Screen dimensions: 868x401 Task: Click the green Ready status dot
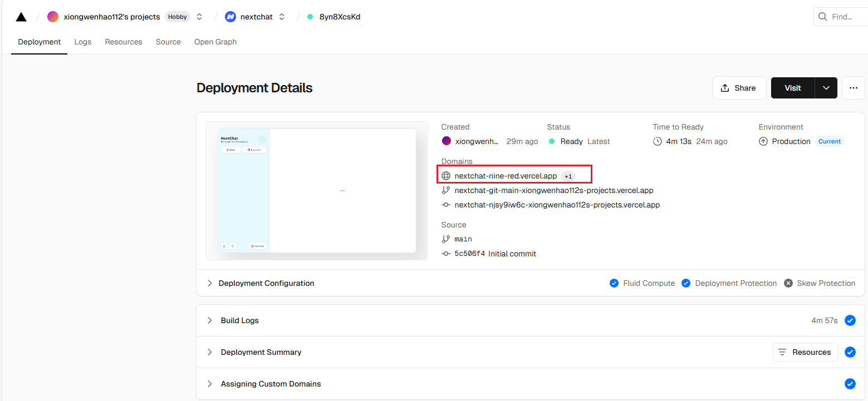(x=552, y=141)
